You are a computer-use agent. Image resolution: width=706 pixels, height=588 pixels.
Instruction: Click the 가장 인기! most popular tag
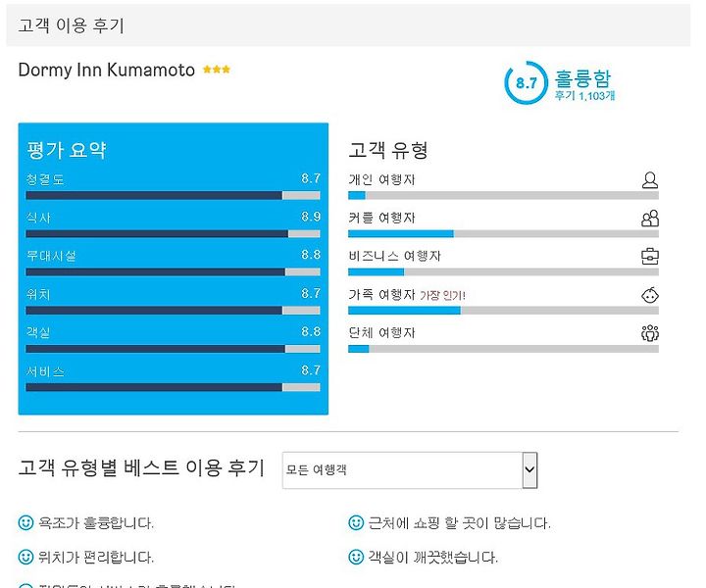(442, 296)
